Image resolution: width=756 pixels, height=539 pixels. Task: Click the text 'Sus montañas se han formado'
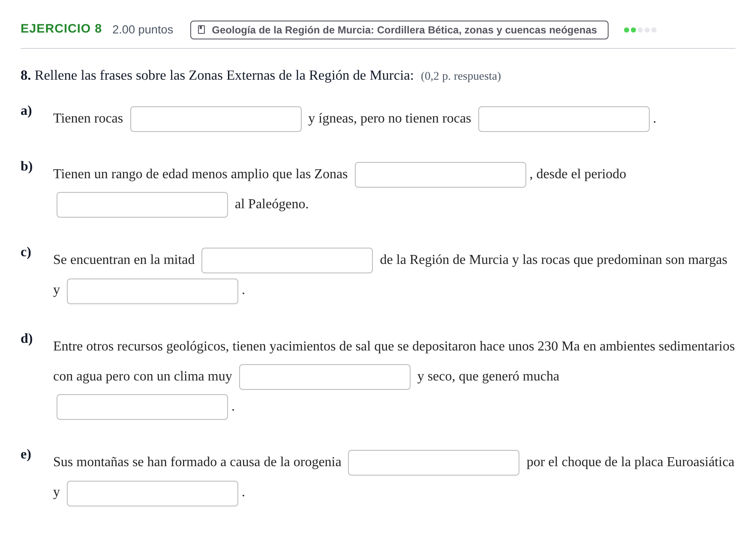coord(135,462)
